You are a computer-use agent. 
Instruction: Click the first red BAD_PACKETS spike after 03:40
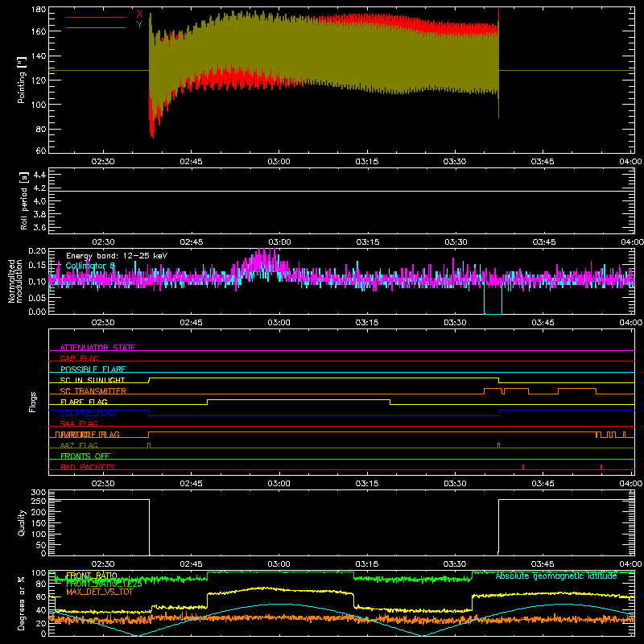[x=522, y=467]
